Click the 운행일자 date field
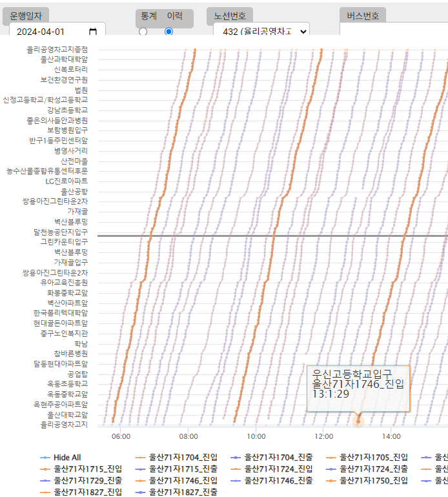 coord(48,32)
